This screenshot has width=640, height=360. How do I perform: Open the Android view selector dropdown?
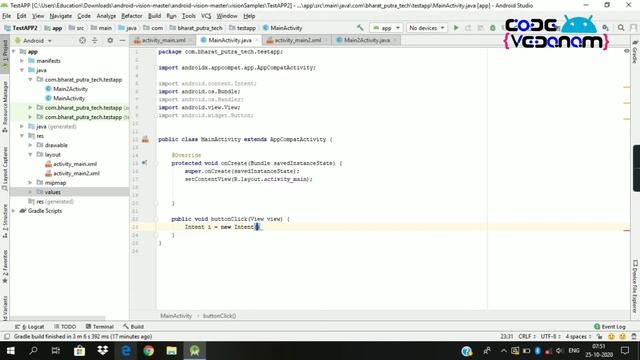tap(33, 40)
